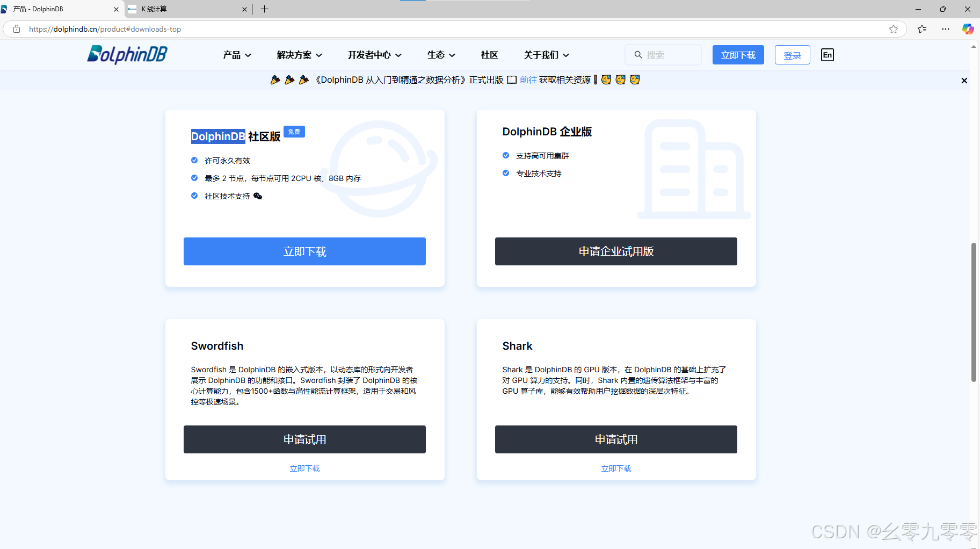Expand the 生态 dropdown menu
980x549 pixels.
click(441, 55)
